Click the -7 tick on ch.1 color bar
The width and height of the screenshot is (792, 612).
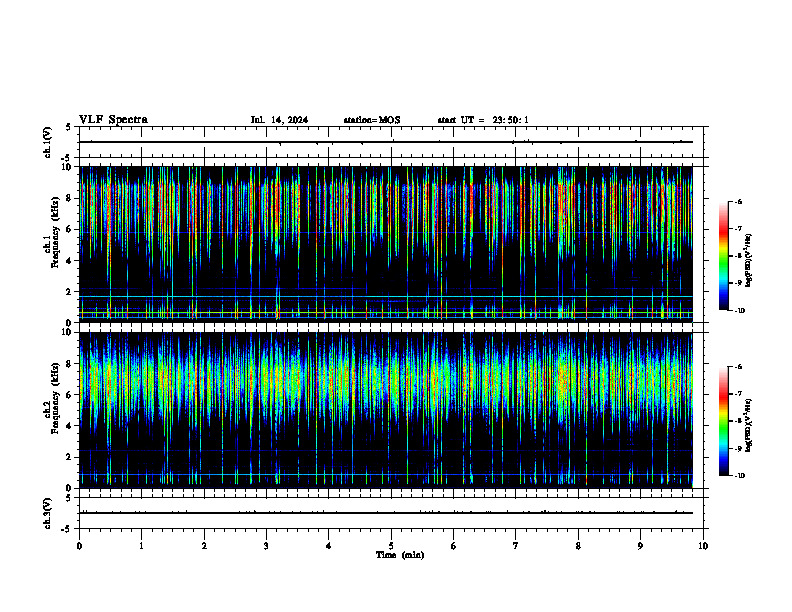tap(738, 229)
